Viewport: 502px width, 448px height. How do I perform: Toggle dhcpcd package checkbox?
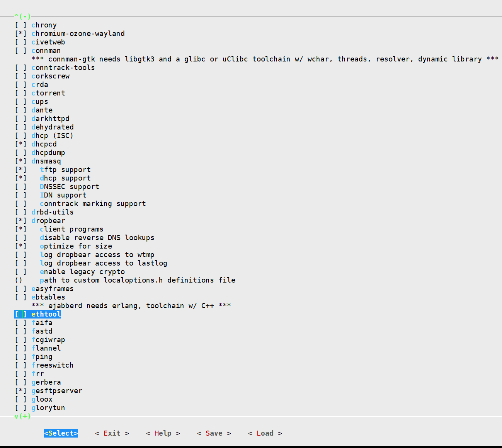20,144
